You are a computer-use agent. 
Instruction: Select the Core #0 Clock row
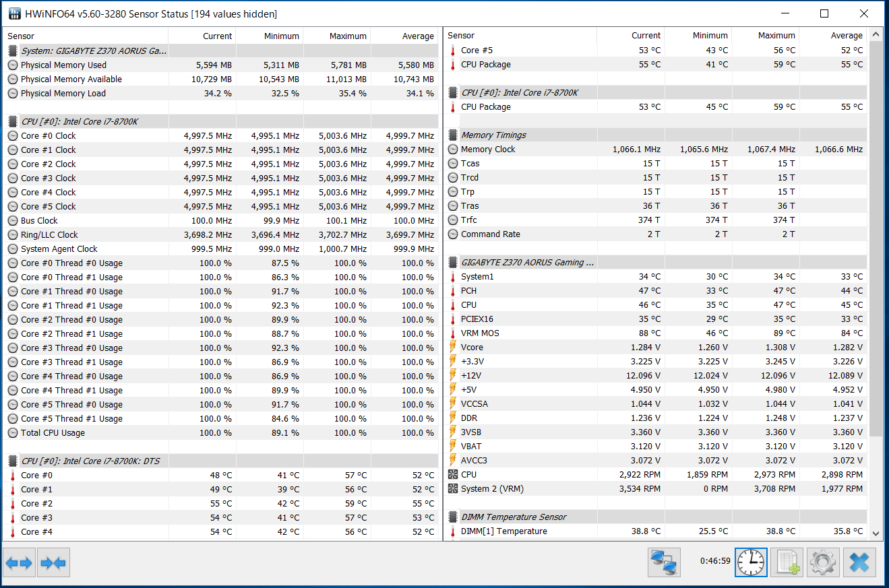click(x=221, y=135)
